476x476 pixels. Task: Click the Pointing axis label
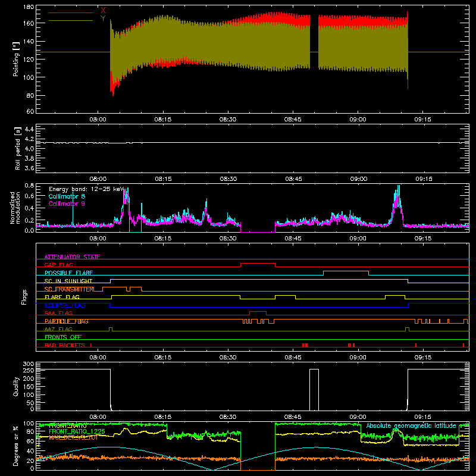pyautogui.click(x=16, y=59)
